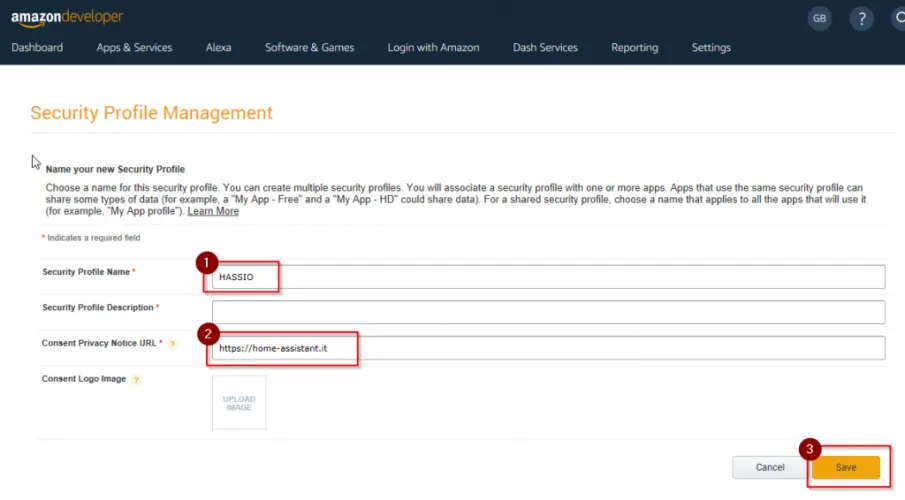
Task: Click the 'Indicates a required field' note
Action: click(x=91, y=238)
